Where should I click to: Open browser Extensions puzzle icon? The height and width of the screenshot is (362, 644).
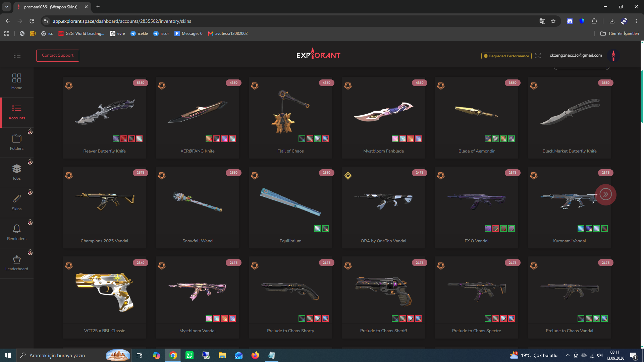594,21
